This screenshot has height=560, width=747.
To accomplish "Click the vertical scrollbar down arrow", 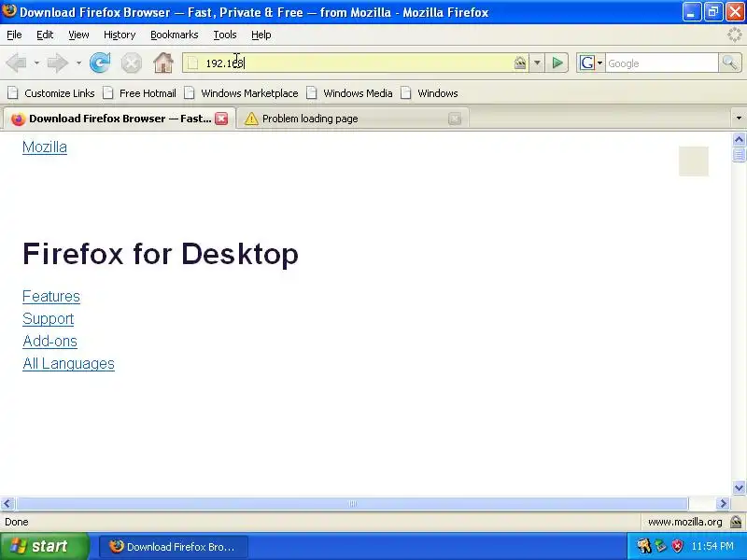I will pyautogui.click(x=739, y=487).
